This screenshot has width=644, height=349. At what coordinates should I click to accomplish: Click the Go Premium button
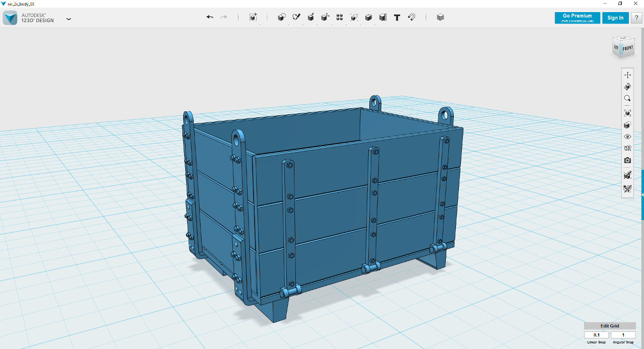[578, 18]
